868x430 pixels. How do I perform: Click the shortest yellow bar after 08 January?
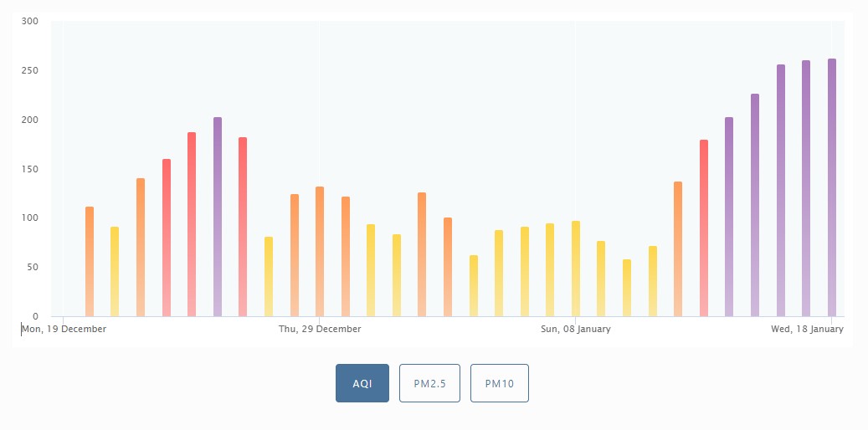(x=627, y=288)
